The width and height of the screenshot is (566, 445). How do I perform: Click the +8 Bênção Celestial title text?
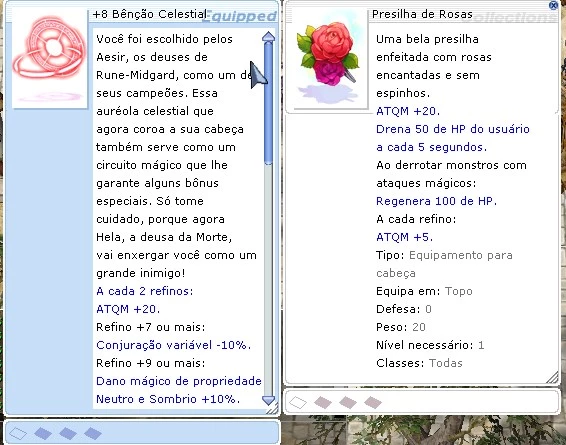point(150,14)
